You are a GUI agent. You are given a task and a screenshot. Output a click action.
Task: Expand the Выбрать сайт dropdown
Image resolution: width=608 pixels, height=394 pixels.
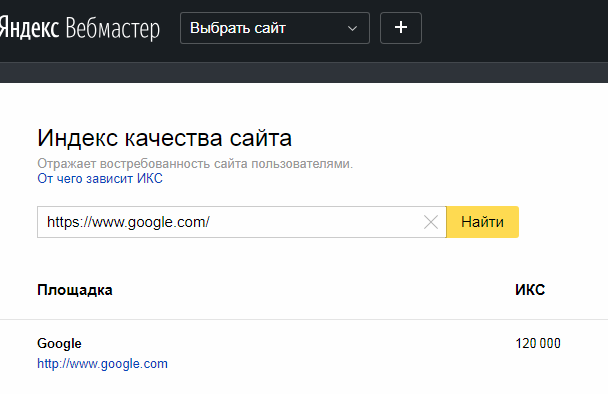click(275, 28)
